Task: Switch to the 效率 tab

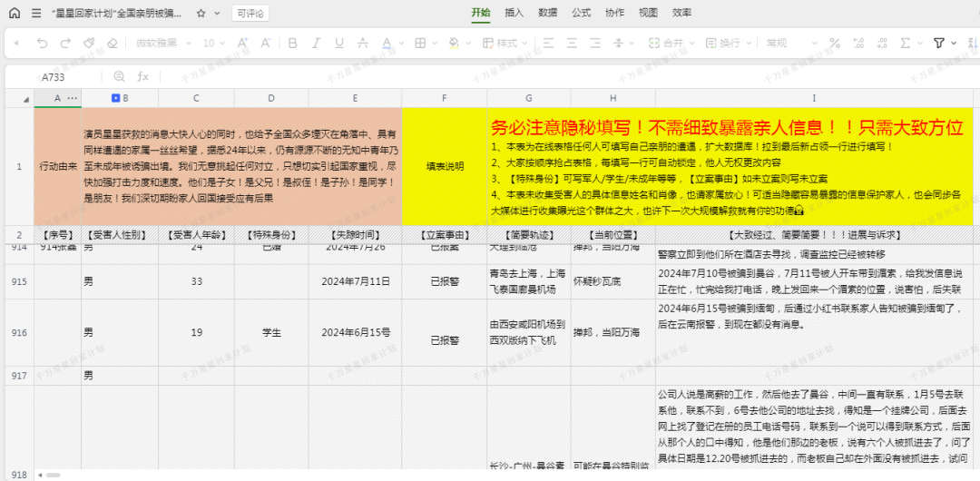Action: click(x=681, y=13)
